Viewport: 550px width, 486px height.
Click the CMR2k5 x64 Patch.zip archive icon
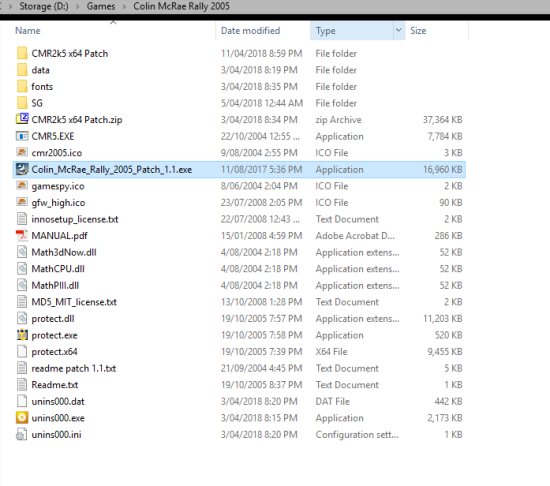(x=22, y=119)
